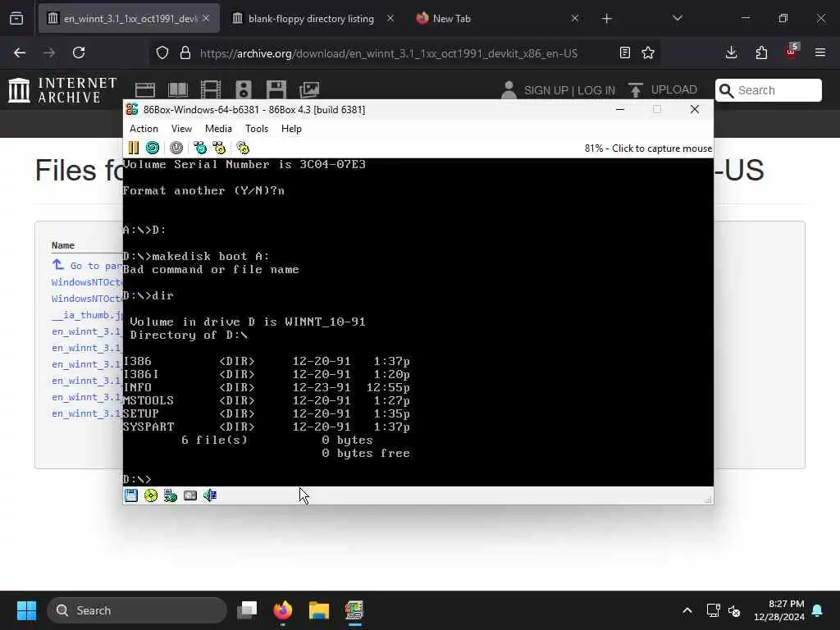Screen dimensions: 840x630
Task: Switch to the blank-floppy directory listing tab
Action: [311, 19]
